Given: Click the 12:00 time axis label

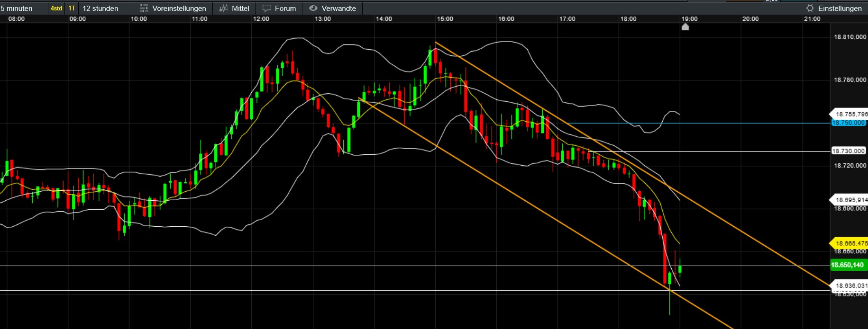Looking at the screenshot, I should pyautogui.click(x=261, y=19).
